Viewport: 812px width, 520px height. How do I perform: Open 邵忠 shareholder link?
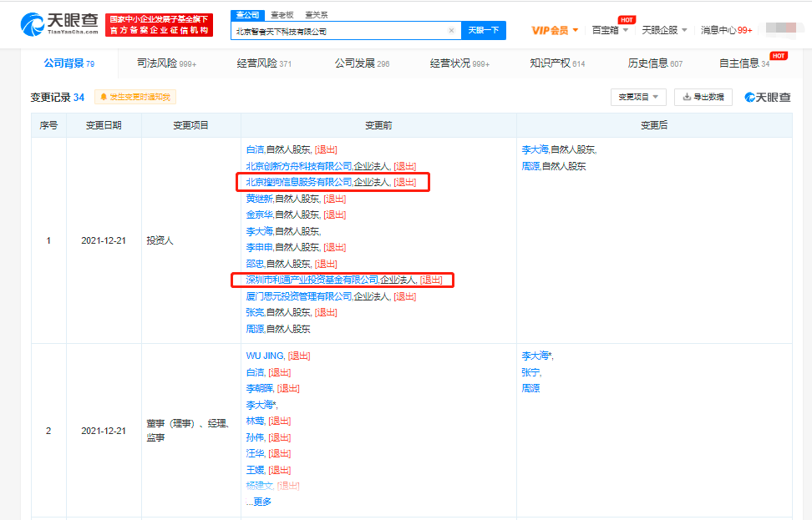255,264
